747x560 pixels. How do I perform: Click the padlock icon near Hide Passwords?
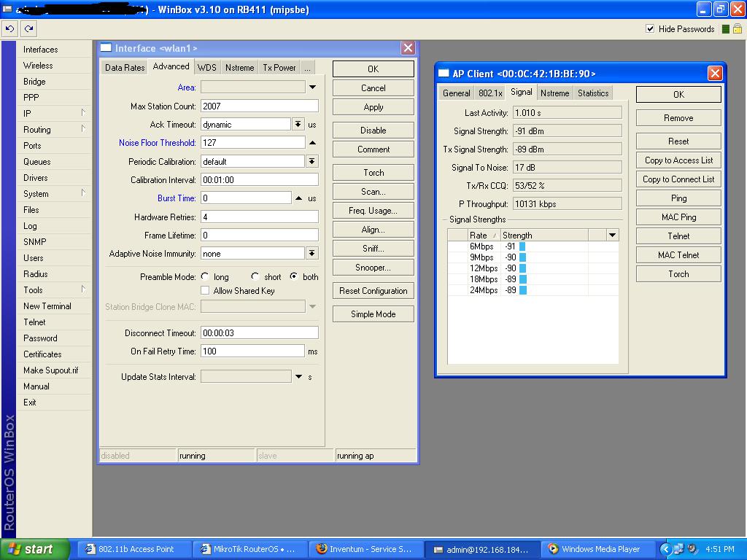click(737, 28)
